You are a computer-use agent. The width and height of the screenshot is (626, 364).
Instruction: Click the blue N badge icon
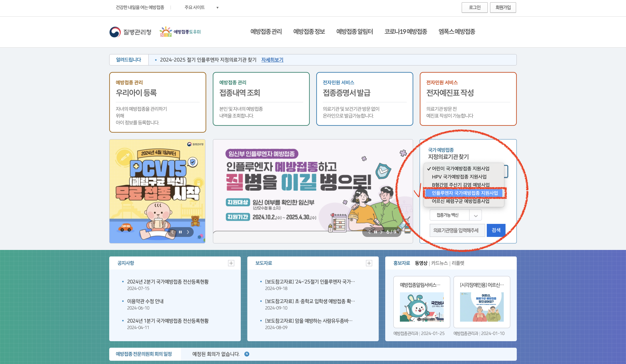coord(247,354)
